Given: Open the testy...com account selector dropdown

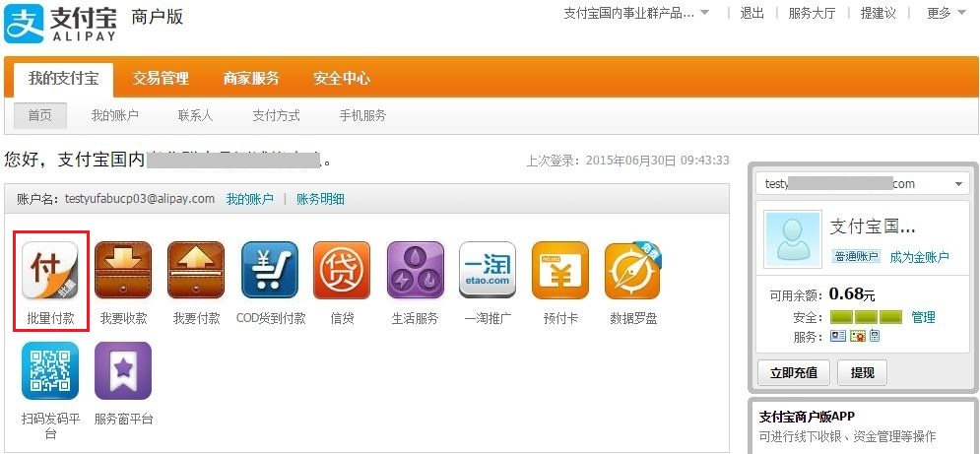Looking at the screenshot, I should [863, 184].
